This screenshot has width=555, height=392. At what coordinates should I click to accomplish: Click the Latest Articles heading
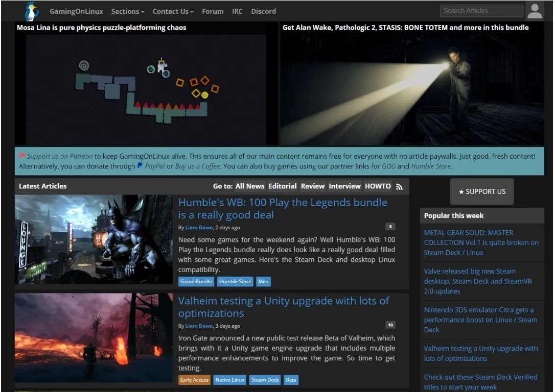pyautogui.click(x=43, y=186)
